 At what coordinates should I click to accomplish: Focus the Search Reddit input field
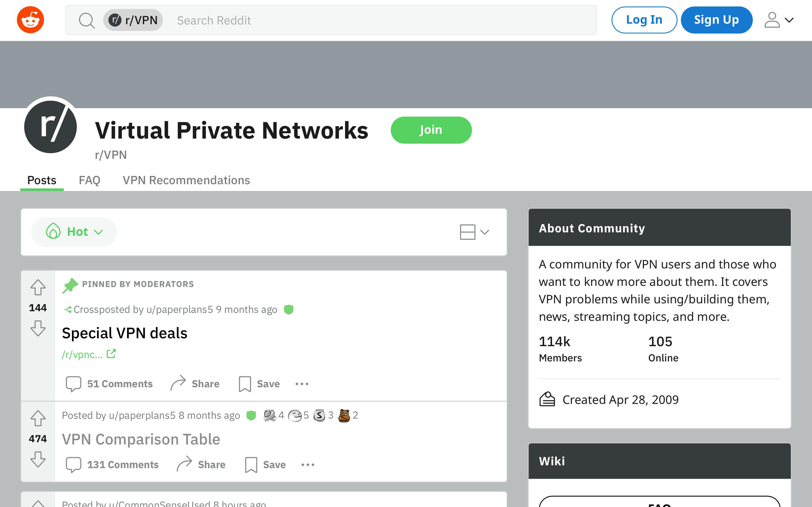(x=383, y=20)
